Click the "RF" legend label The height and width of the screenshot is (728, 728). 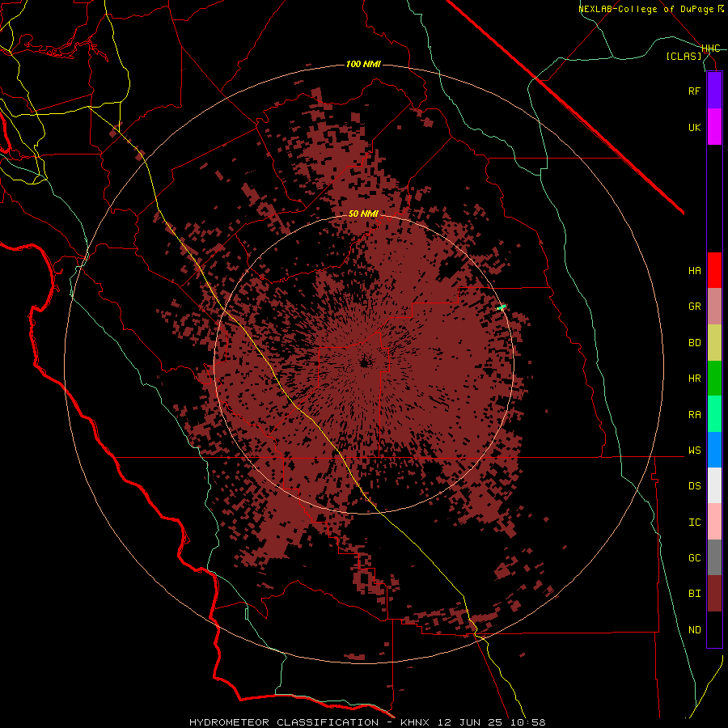[x=694, y=91]
